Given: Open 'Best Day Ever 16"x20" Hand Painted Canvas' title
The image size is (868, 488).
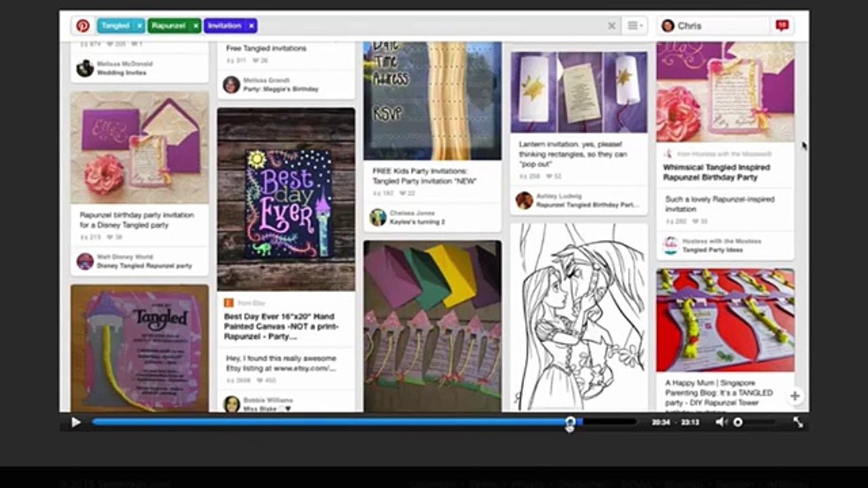Looking at the screenshot, I should (281, 327).
